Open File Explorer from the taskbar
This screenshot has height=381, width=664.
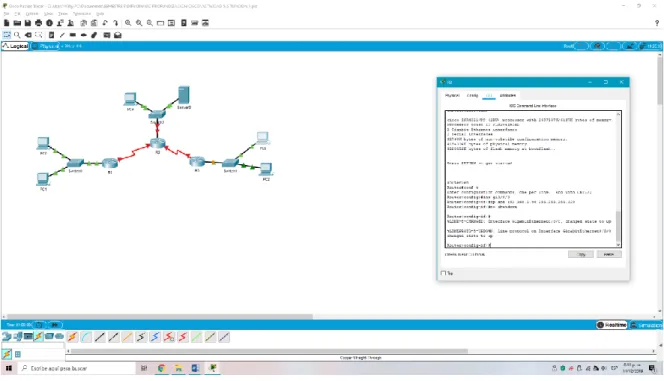[x=178, y=368]
